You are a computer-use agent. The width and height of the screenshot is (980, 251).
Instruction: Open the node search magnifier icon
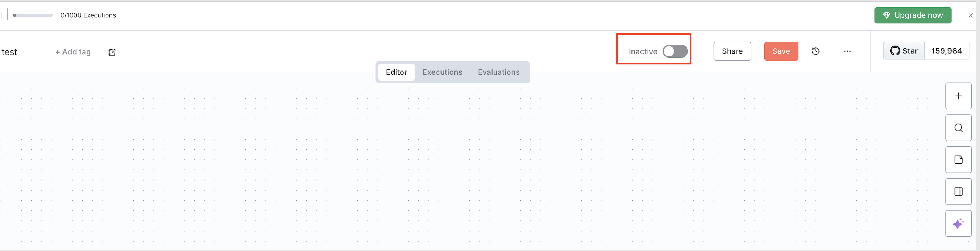[x=958, y=128]
